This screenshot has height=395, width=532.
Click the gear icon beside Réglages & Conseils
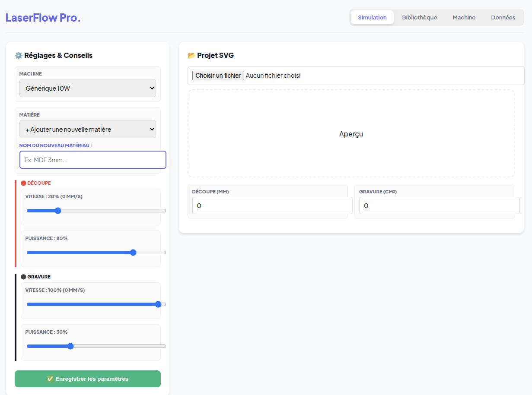tap(19, 55)
